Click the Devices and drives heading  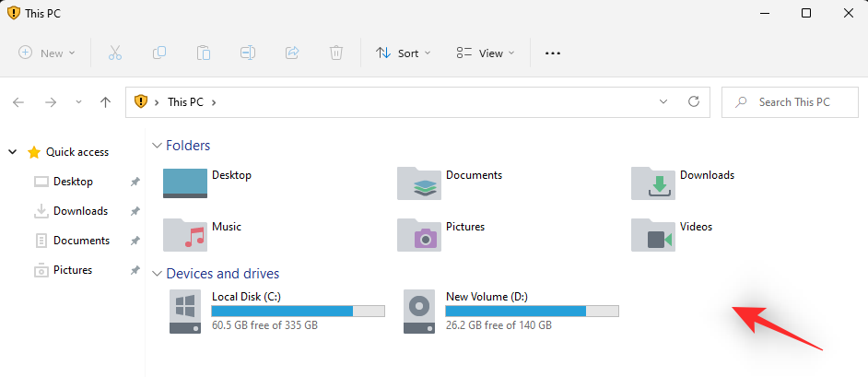click(223, 274)
